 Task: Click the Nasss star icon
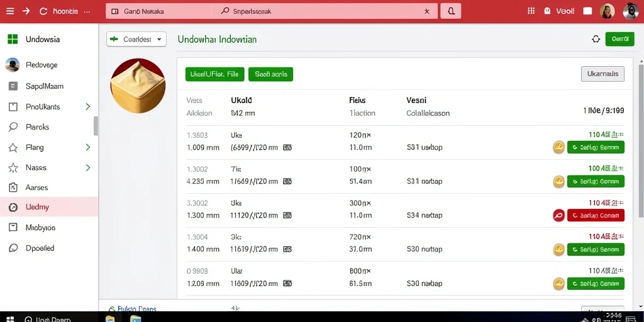(13, 167)
